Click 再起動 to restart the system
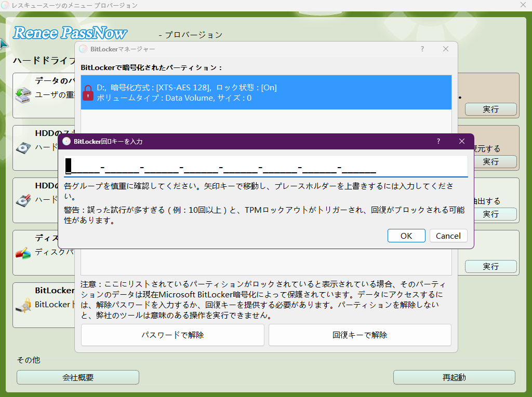 point(454,377)
